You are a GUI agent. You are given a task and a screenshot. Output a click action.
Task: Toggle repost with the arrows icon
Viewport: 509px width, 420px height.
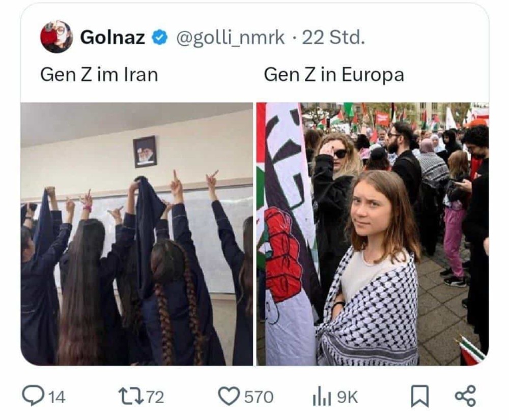[x=131, y=397]
